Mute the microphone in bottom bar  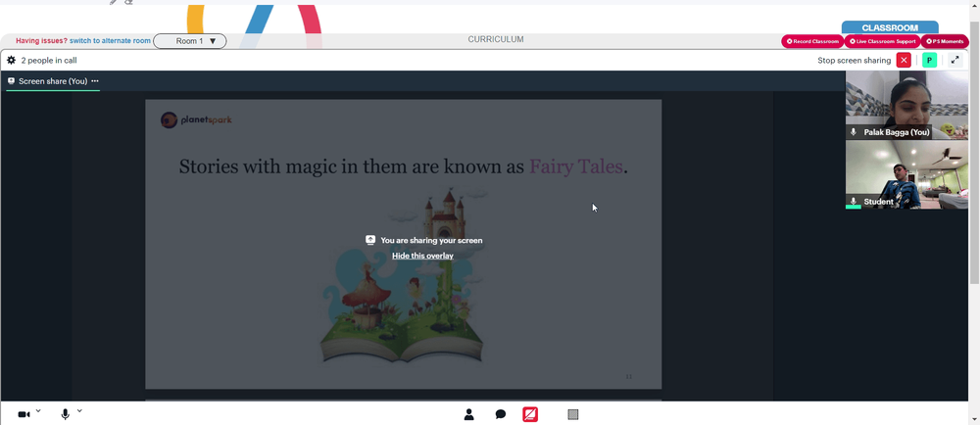[65, 414]
